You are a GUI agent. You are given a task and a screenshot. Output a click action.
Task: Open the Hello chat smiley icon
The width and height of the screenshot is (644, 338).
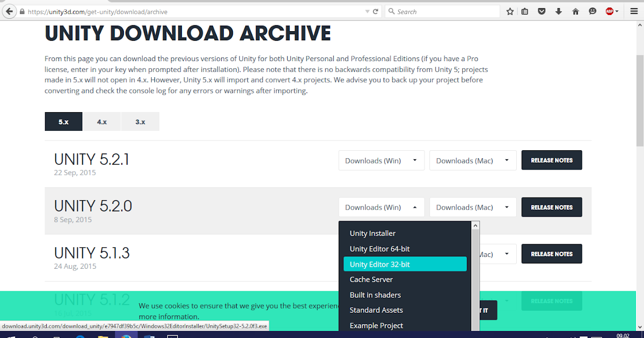pyautogui.click(x=592, y=11)
